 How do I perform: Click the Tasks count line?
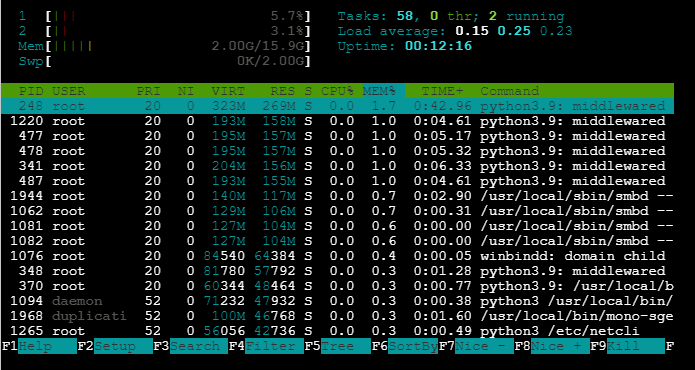(x=451, y=17)
